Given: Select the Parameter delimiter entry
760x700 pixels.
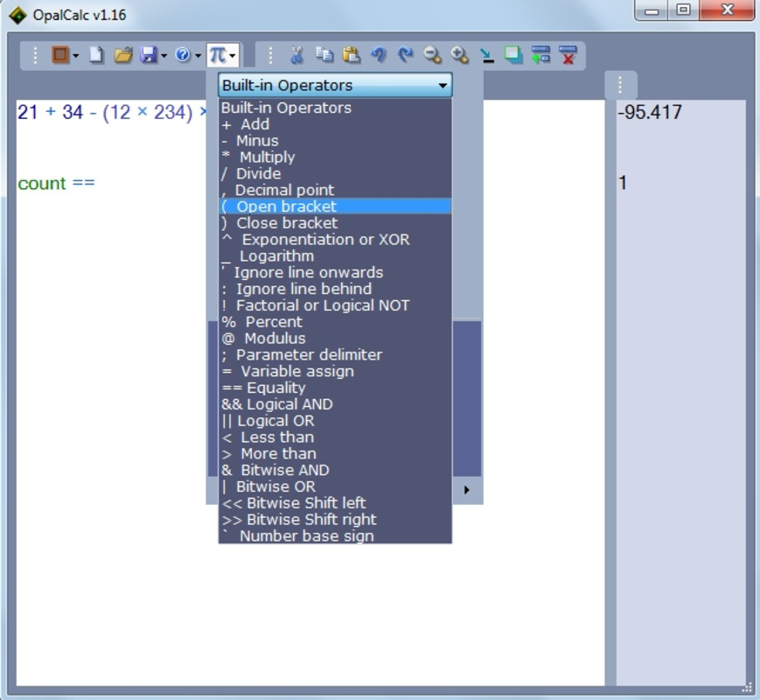Looking at the screenshot, I should tap(335, 355).
